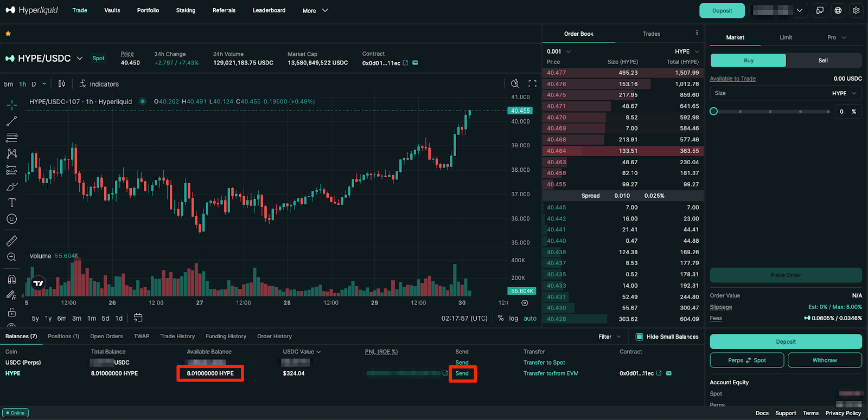Click Transfer to Spot link

(x=544, y=363)
